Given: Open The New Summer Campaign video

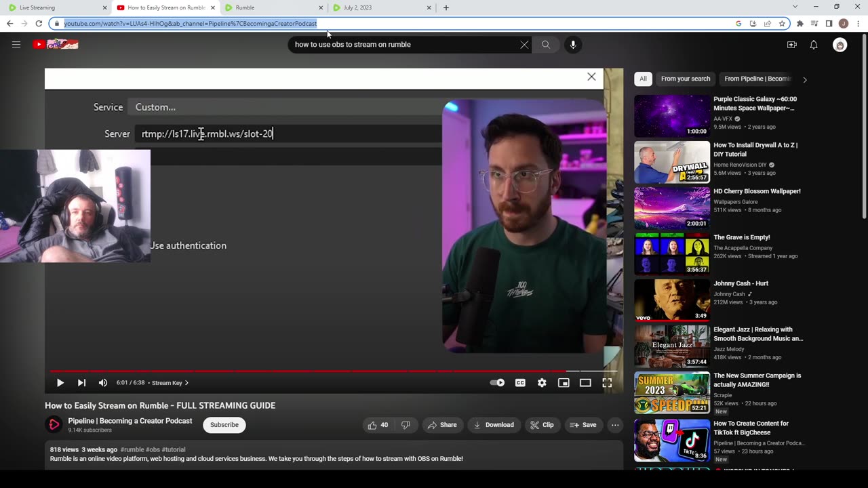Looking at the screenshot, I should tap(757, 380).
